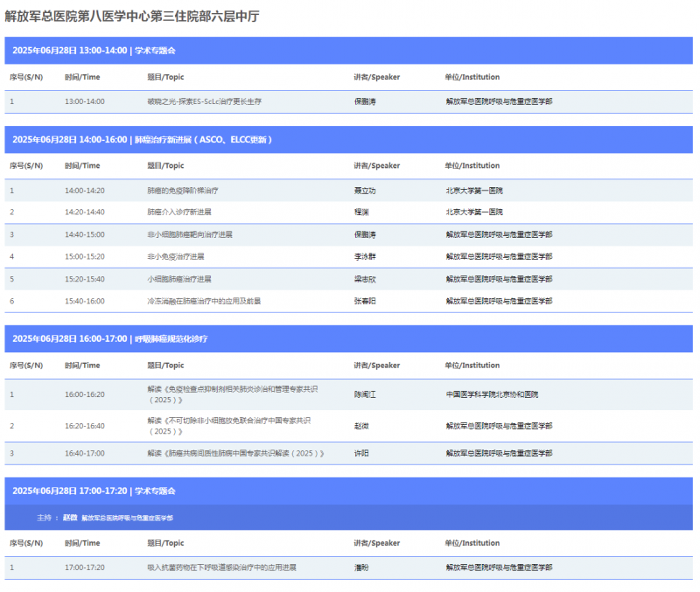Click the speaker in the 16:40-17:00 row

[x=361, y=454]
